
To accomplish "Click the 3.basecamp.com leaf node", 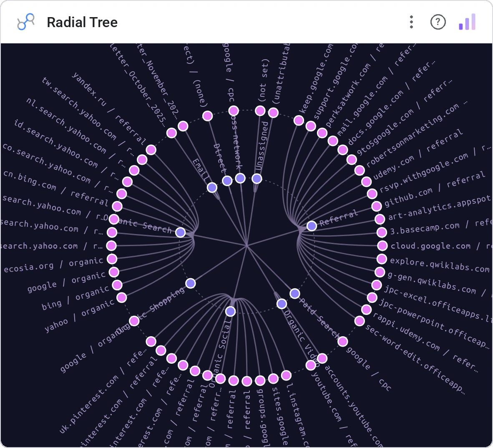I will pyautogui.click(x=382, y=232).
